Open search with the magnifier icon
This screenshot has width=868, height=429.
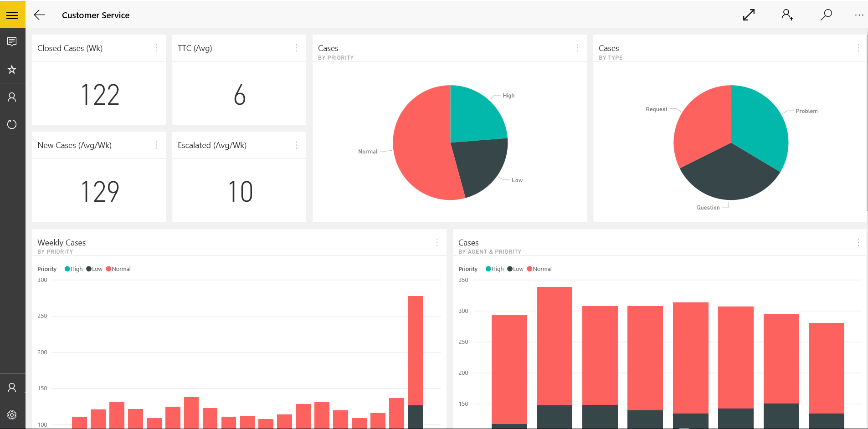tap(826, 15)
